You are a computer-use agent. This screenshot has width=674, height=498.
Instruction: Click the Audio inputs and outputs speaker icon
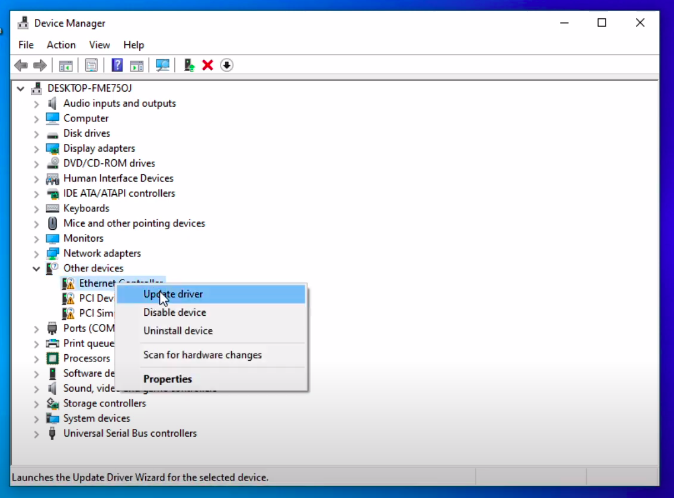52,104
